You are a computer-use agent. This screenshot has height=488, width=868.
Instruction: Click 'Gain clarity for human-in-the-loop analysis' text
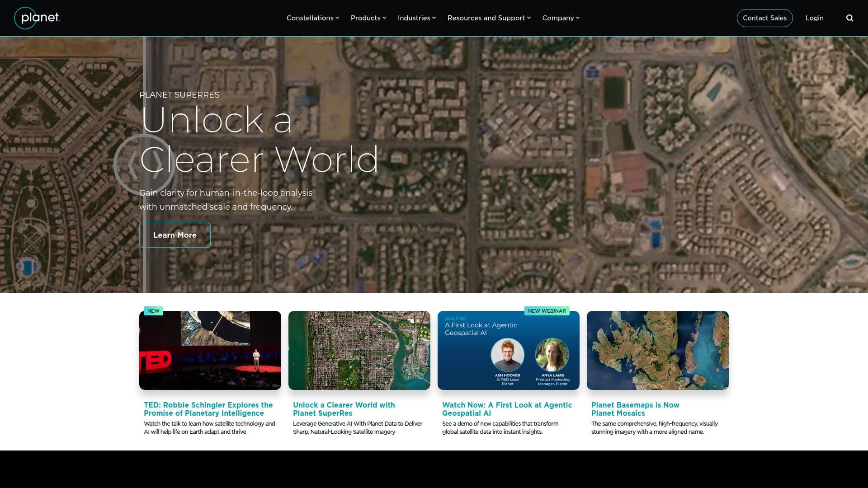click(x=226, y=200)
